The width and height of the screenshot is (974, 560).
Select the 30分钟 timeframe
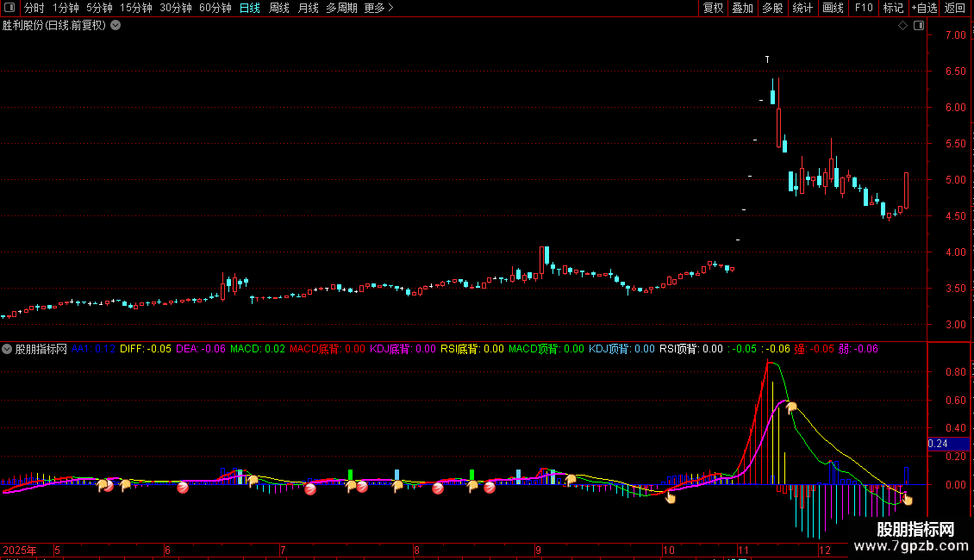coord(176,8)
